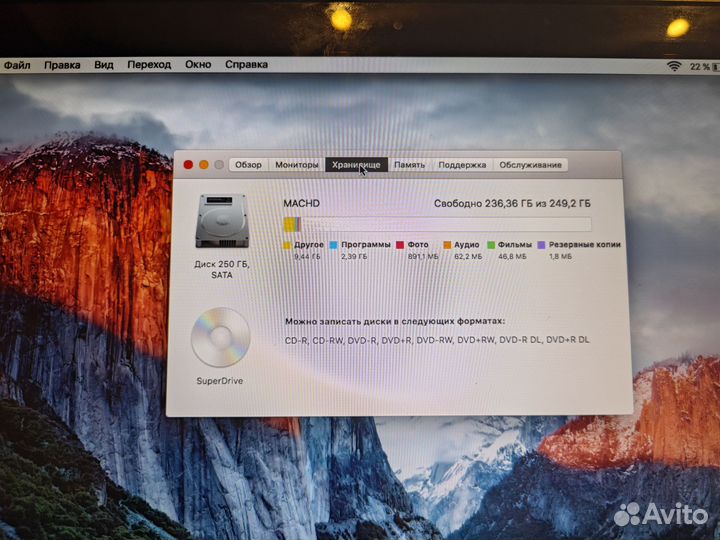Click the purple Резервные копии swatch
Image resolution: width=720 pixels, height=540 pixels.
coord(542,245)
